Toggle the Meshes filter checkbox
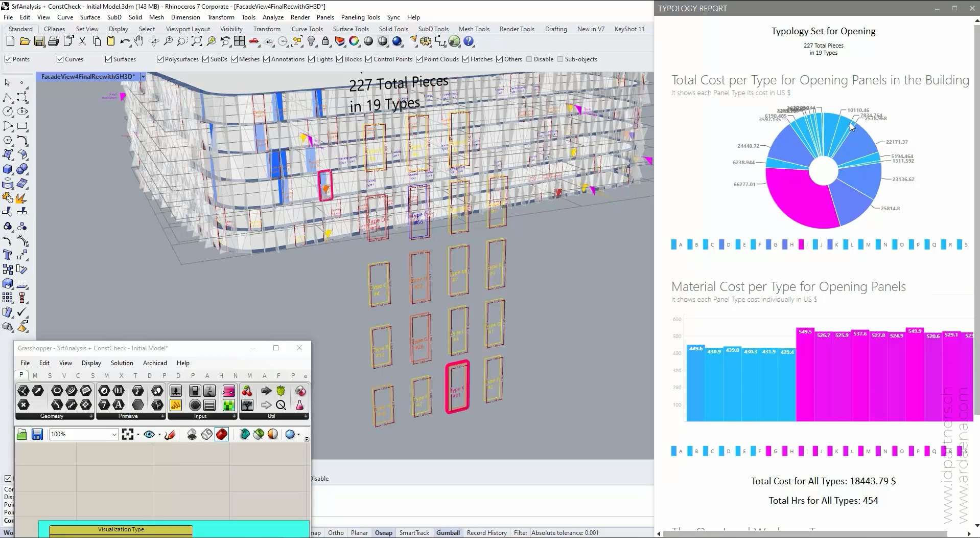The height and width of the screenshot is (538, 980). tap(234, 59)
